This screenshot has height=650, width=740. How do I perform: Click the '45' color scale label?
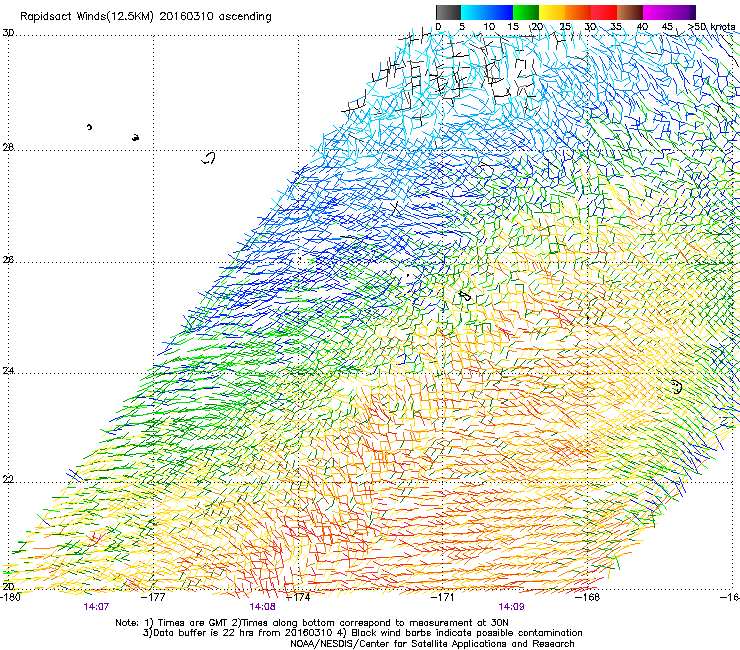click(x=667, y=27)
